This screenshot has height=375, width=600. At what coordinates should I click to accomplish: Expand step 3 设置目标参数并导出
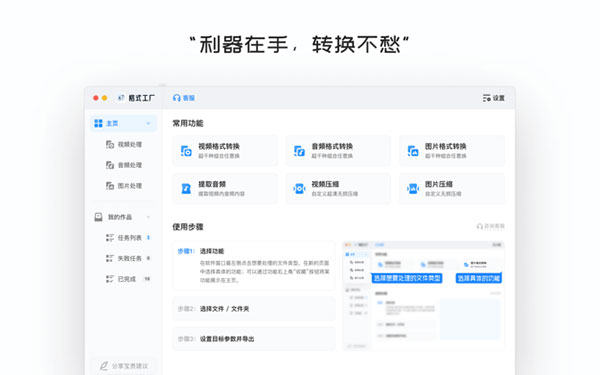click(254, 339)
